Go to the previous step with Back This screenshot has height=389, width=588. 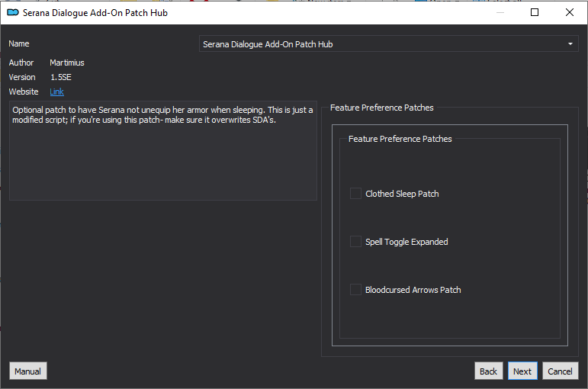click(488, 371)
